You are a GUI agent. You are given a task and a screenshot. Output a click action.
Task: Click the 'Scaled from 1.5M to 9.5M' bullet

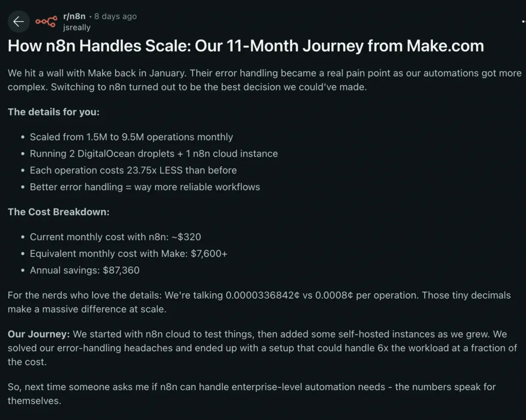pyautogui.click(x=131, y=137)
